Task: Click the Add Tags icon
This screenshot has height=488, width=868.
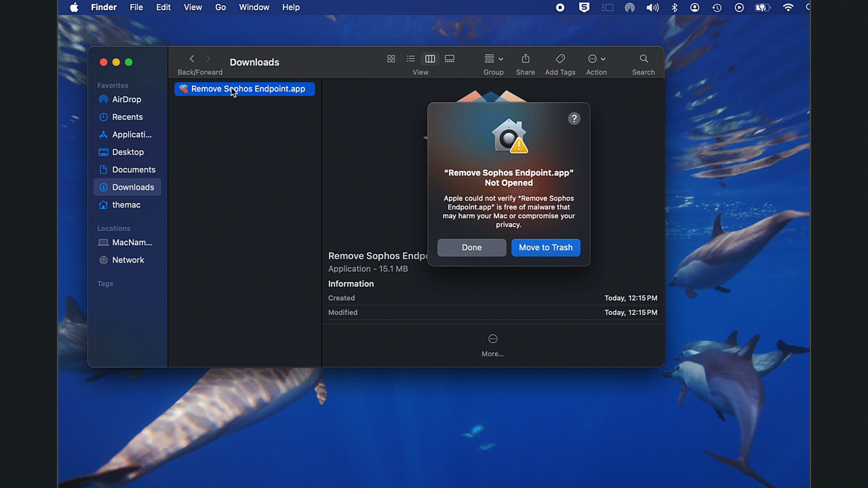Action: coord(559,59)
